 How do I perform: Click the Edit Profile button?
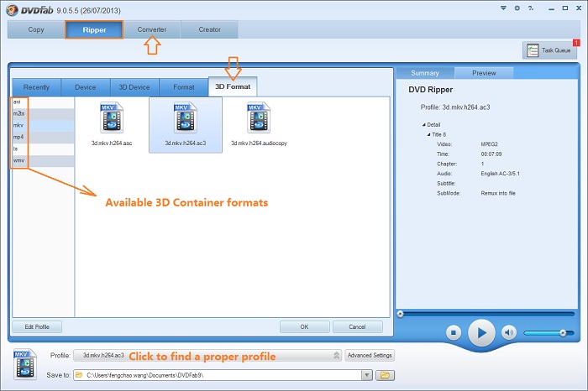point(37,326)
